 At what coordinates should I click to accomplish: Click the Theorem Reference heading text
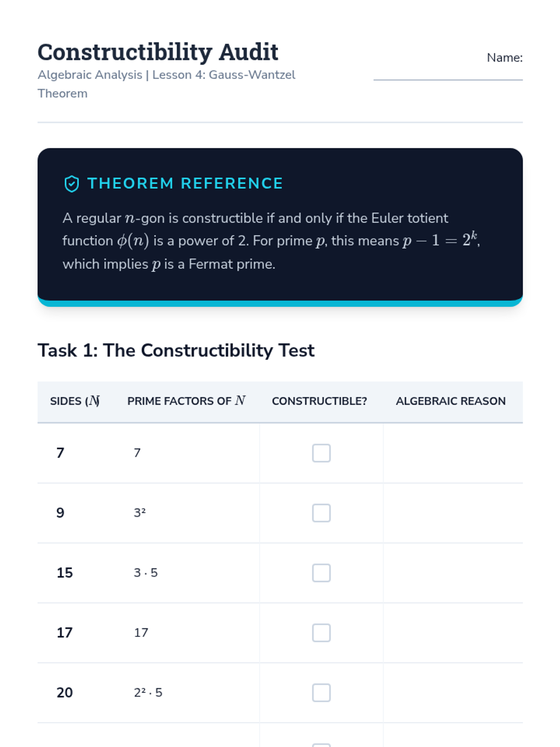185,183
